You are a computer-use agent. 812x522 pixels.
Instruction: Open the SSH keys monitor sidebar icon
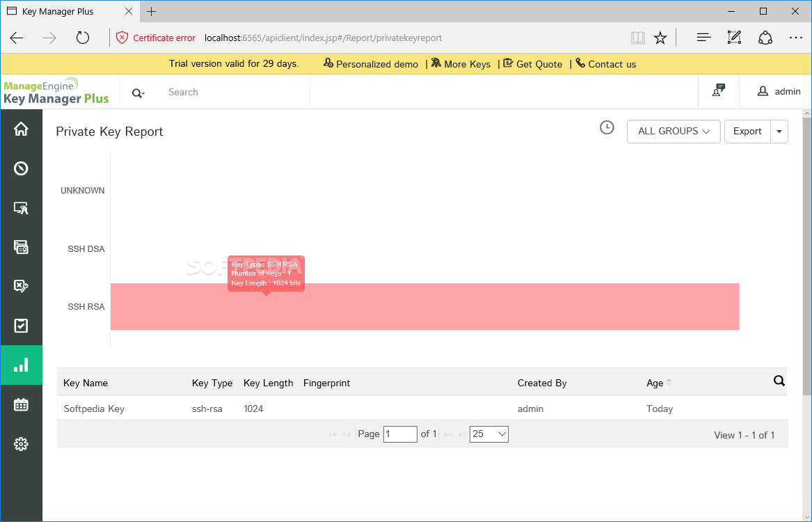pos(21,207)
